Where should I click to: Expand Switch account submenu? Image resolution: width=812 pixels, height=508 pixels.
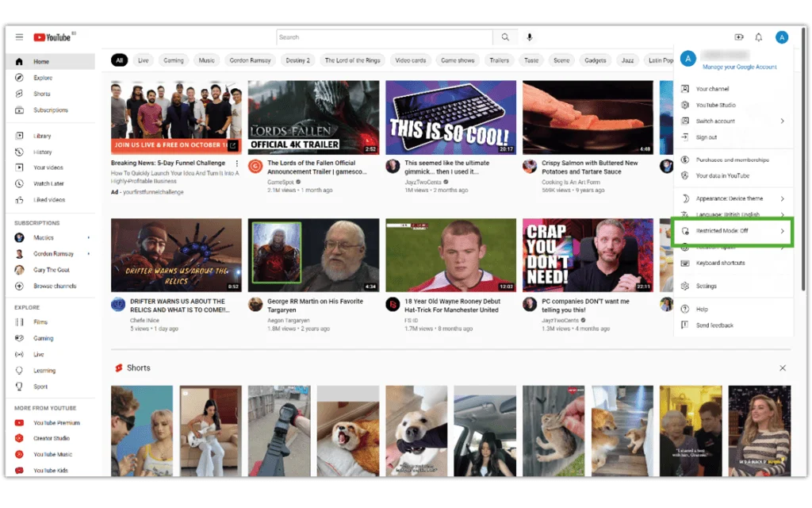[x=733, y=121]
